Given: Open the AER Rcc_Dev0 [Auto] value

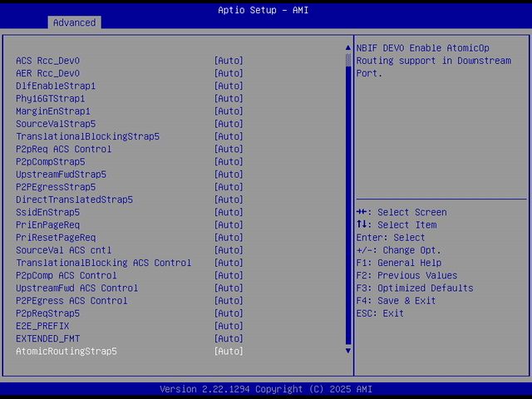Looking at the screenshot, I should (x=229, y=73).
